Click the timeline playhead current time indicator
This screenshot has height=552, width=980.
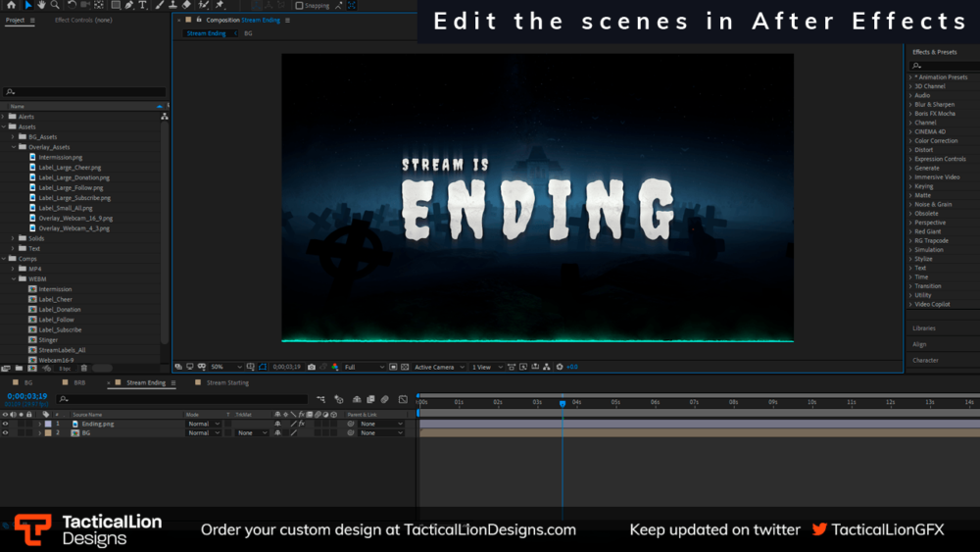click(563, 404)
